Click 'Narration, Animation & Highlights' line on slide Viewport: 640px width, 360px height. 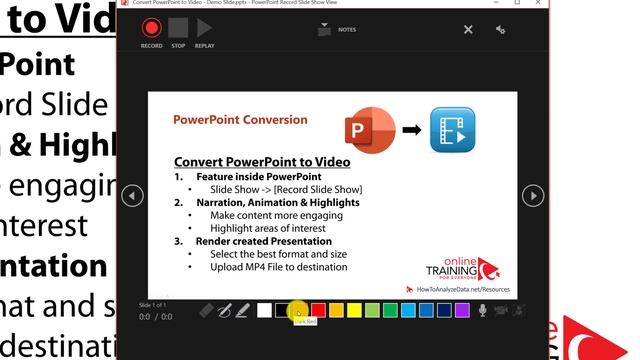tap(278, 202)
